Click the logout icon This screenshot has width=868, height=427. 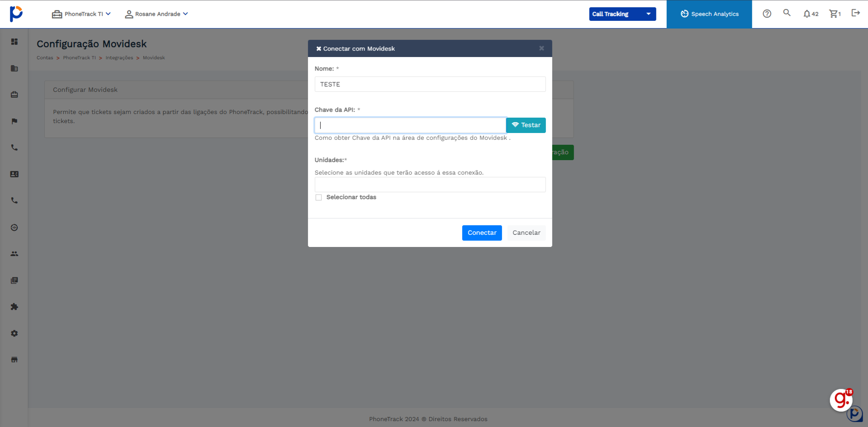(855, 13)
